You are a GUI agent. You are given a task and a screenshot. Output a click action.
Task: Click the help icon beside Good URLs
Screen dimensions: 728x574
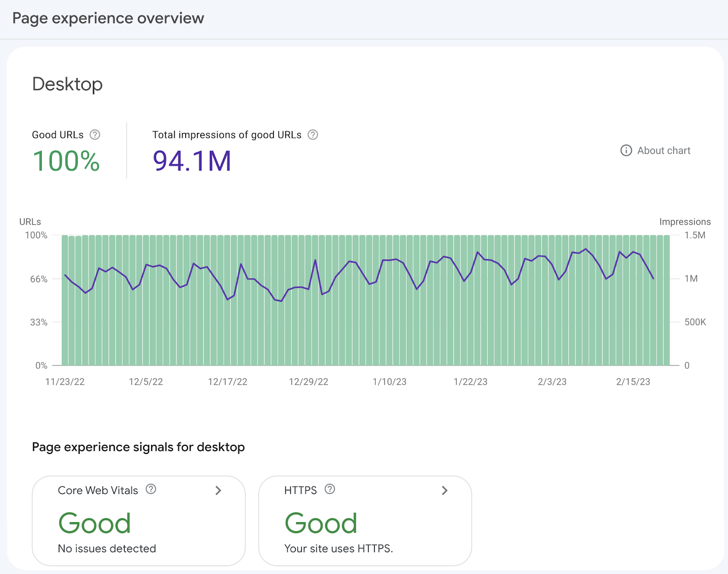(95, 135)
